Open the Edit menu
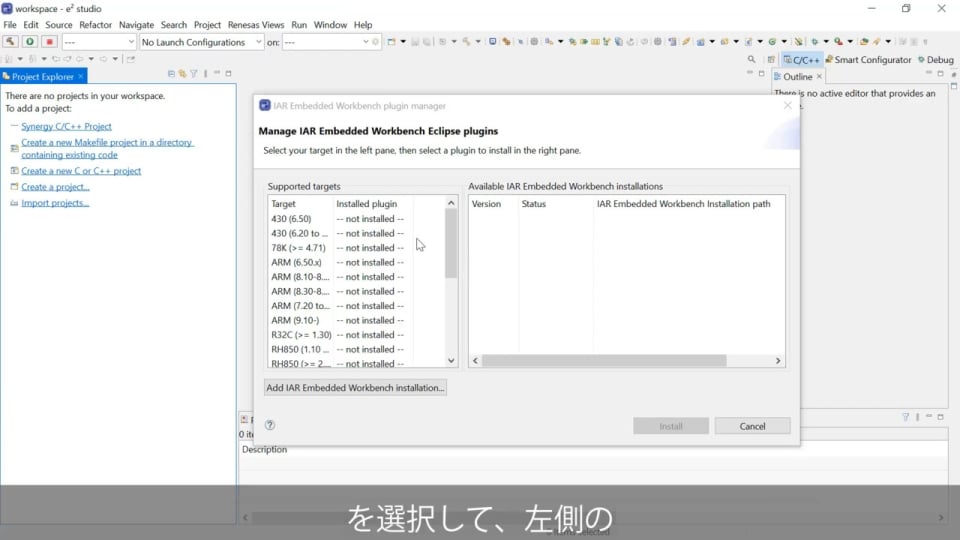The width and height of the screenshot is (960, 540). coord(31,25)
